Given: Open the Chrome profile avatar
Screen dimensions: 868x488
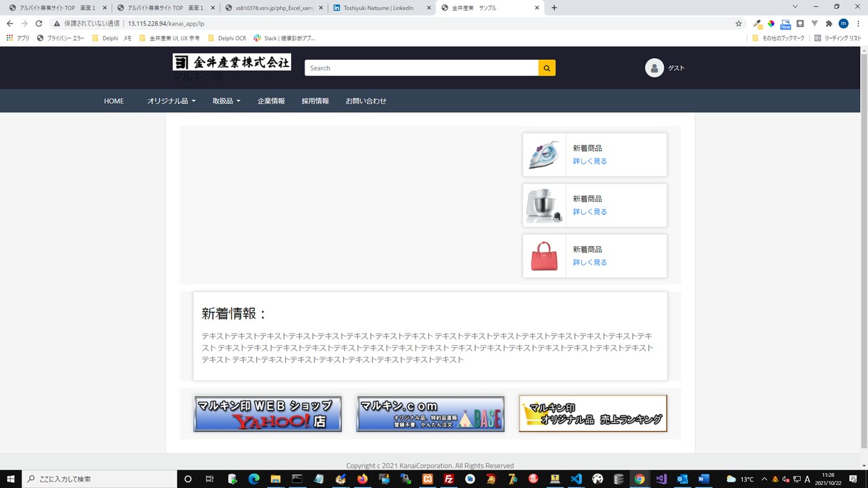Looking at the screenshot, I should (x=843, y=23).
